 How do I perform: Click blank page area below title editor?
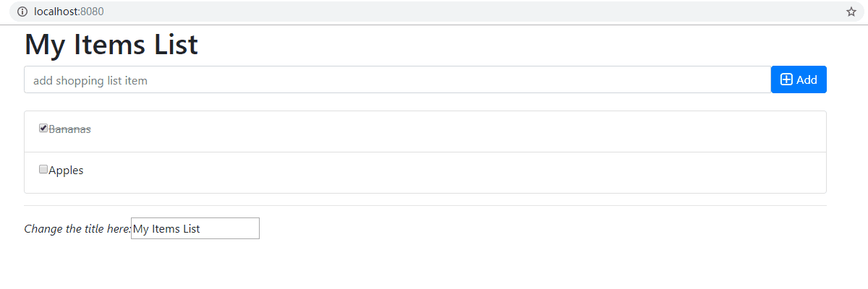434,264
